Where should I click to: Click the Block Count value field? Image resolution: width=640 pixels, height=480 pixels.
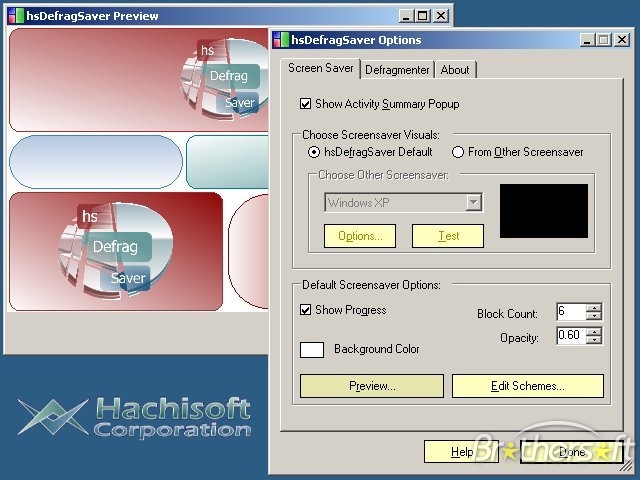[571, 312]
